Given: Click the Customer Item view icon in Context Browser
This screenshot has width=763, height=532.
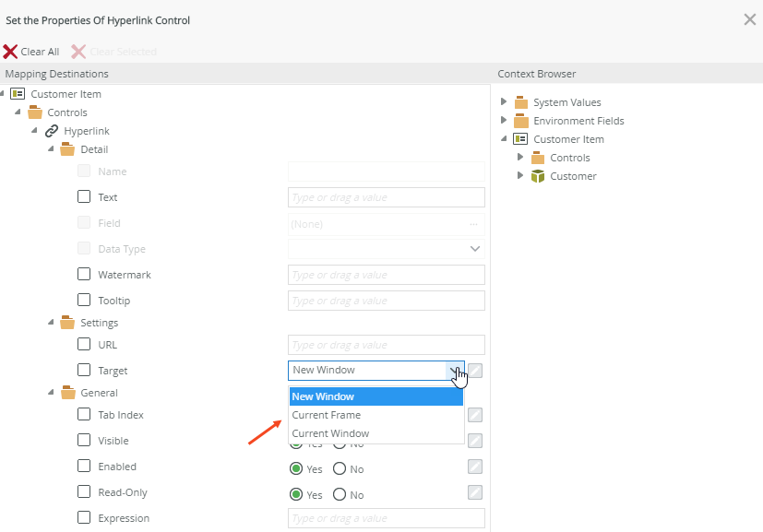Looking at the screenshot, I should coord(520,139).
